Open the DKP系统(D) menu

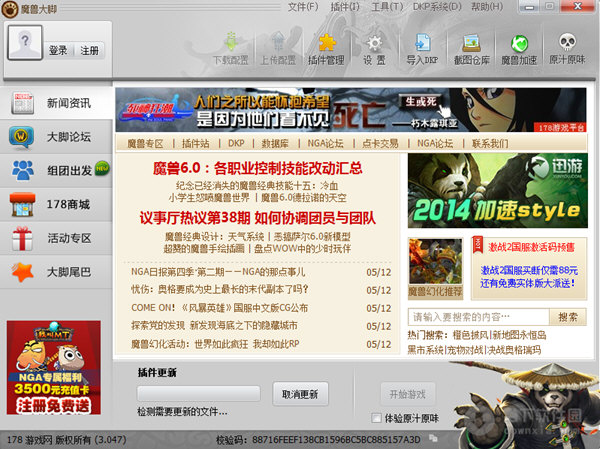(437, 7)
